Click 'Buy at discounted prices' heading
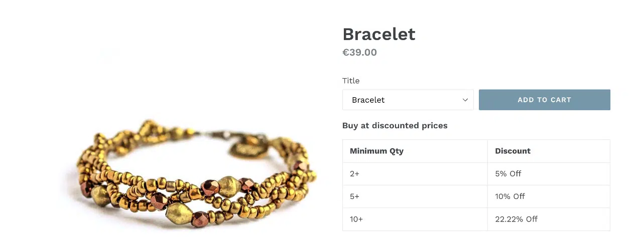The width and height of the screenshot is (644, 237). [395, 125]
